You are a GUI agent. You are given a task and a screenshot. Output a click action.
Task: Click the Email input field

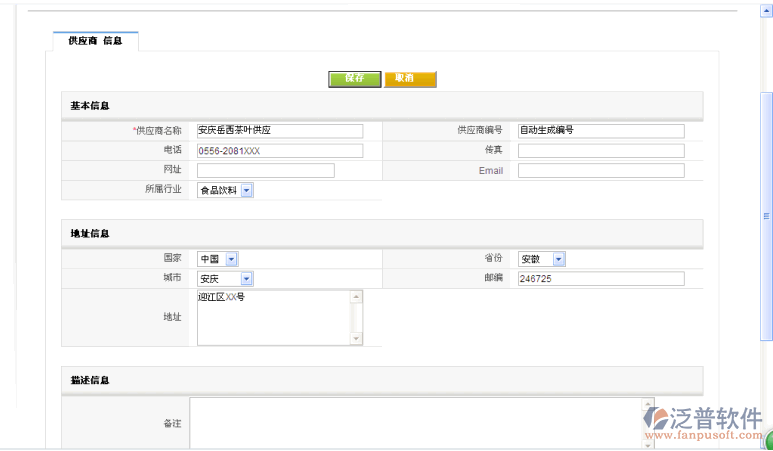point(600,171)
